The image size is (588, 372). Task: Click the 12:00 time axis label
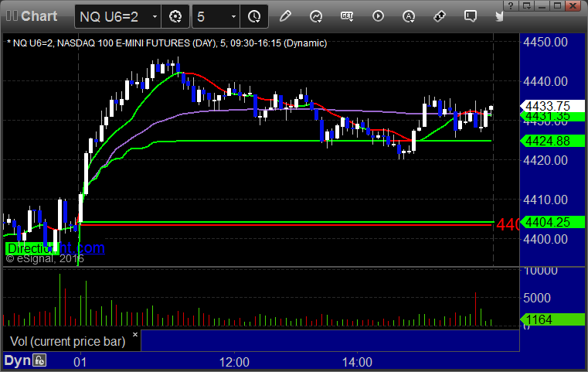pyautogui.click(x=234, y=362)
